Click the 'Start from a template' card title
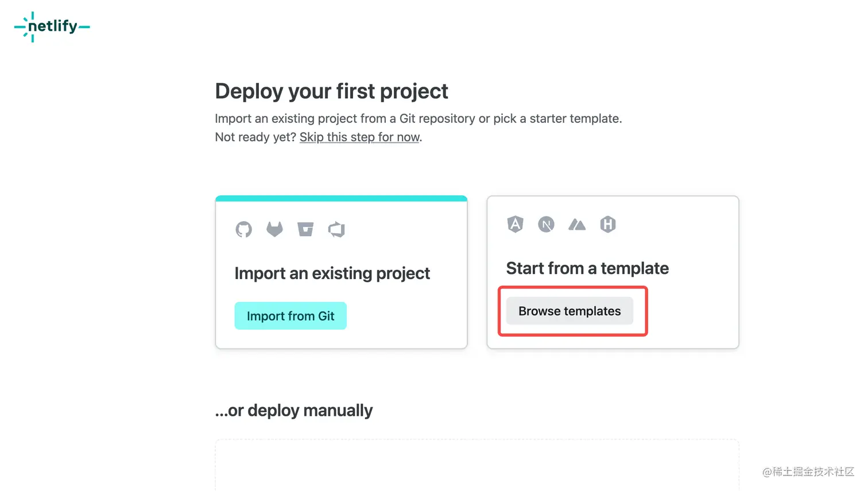This screenshot has width=868, height=491. click(587, 268)
